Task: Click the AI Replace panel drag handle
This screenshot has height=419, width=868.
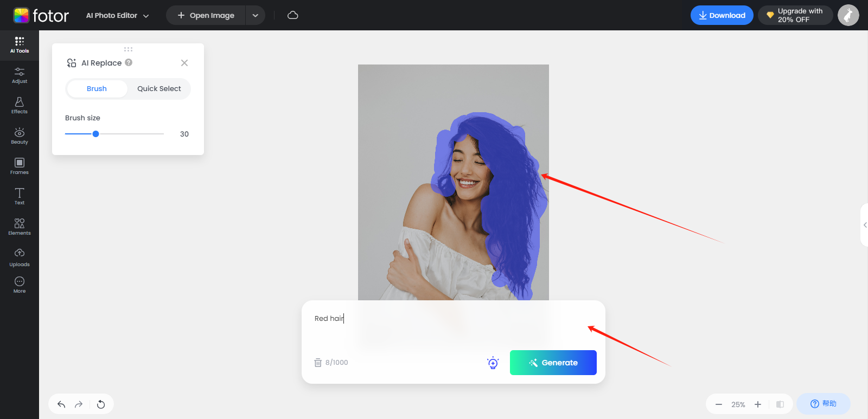Action: tap(128, 49)
